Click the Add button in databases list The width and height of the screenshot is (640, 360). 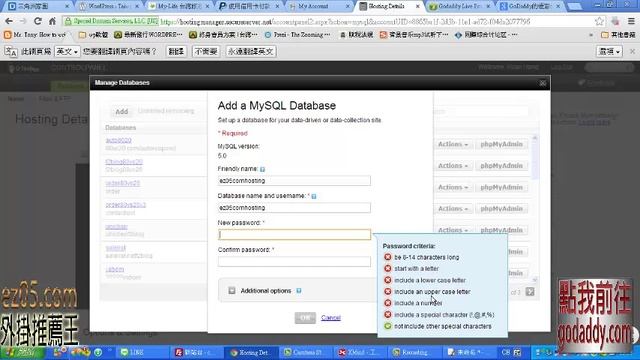[121, 111]
